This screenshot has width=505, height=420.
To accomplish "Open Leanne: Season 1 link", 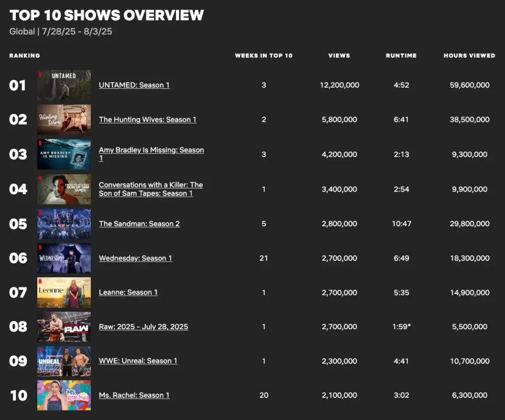I will (128, 292).
